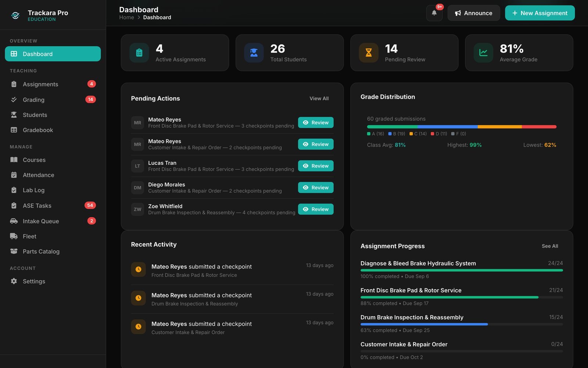Review Diego Morales' Customer Intake submission
The width and height of the screenshot is (588, 368).
tap(316, 188)
